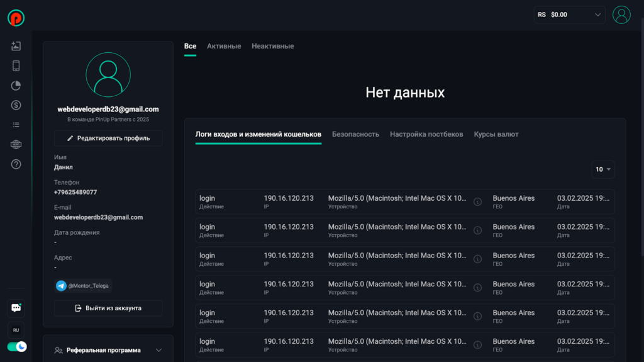Click the date 03.02.2025 in first row
This screenshot has height=362, width=644.
tap(583, 198)
